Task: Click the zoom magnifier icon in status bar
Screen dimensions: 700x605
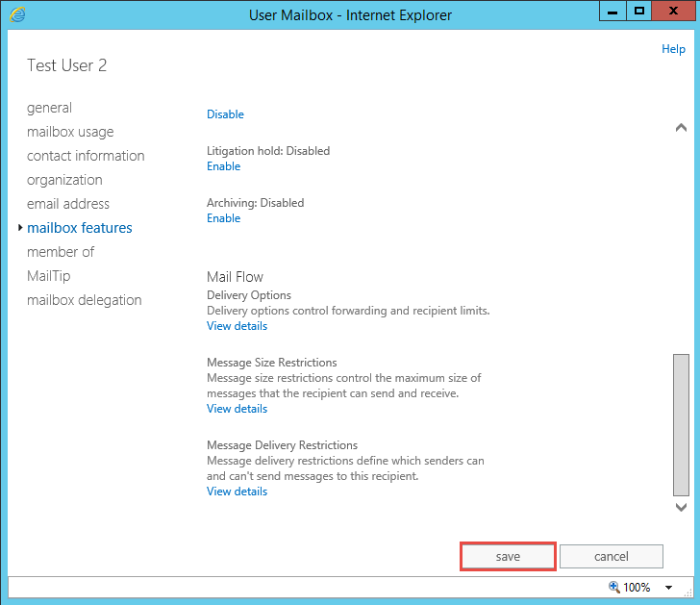Action: [x=614, y=587]
